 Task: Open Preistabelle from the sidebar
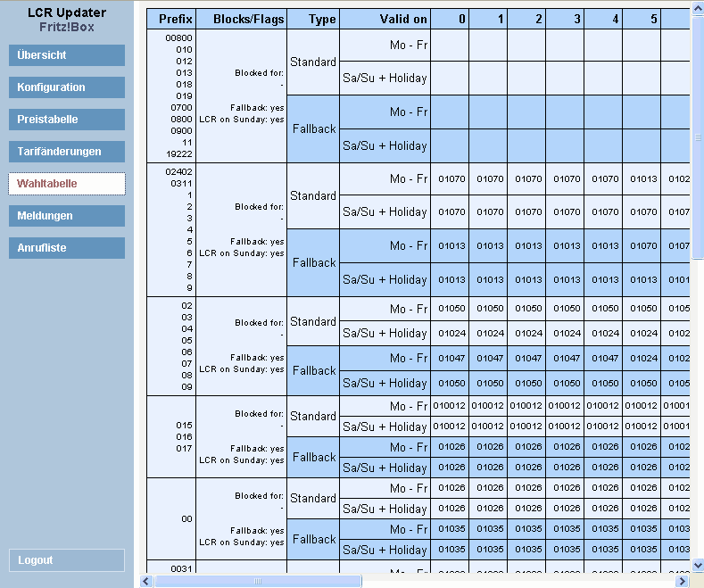(67, 120)
